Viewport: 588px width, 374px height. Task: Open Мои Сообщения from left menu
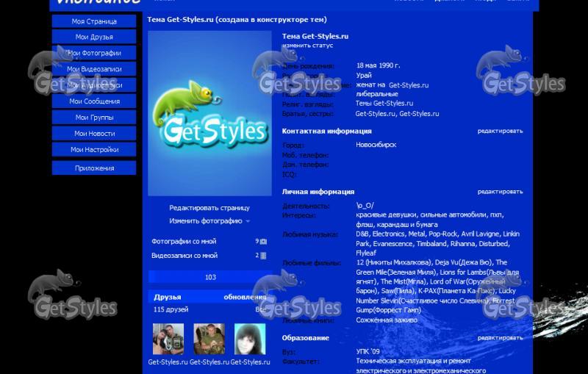[94, 101]
